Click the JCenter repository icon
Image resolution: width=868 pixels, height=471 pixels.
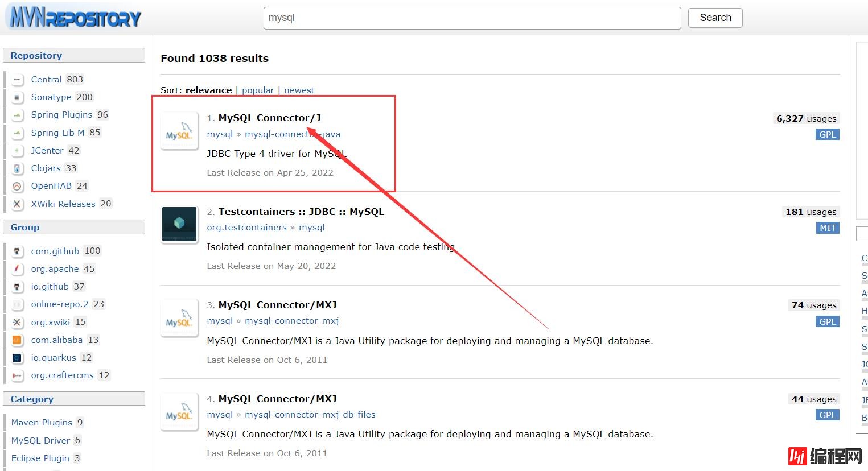coord(17,151)
